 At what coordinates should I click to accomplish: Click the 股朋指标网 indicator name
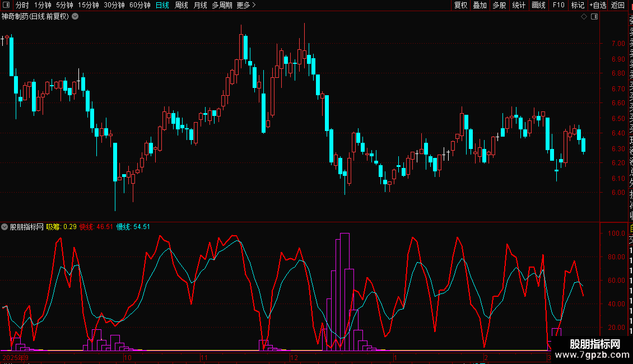[27, 227]
